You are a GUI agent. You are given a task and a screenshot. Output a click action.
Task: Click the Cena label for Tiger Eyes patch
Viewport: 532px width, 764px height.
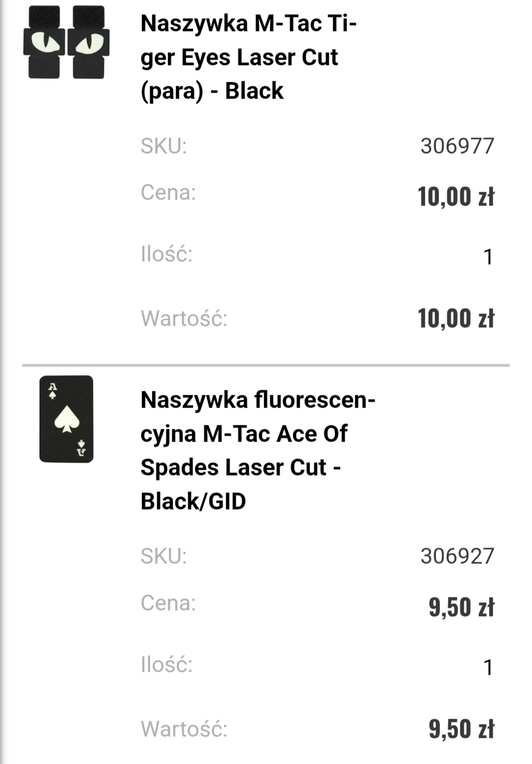pyautogui.click(x=168, y=193)
